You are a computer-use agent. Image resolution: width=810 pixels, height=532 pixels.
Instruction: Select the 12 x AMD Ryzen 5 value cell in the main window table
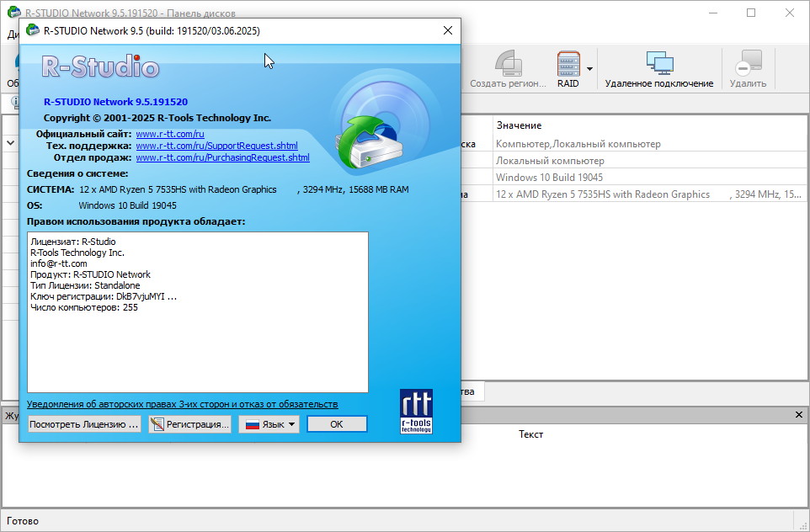pyautogui.click(x=650, y=194)
